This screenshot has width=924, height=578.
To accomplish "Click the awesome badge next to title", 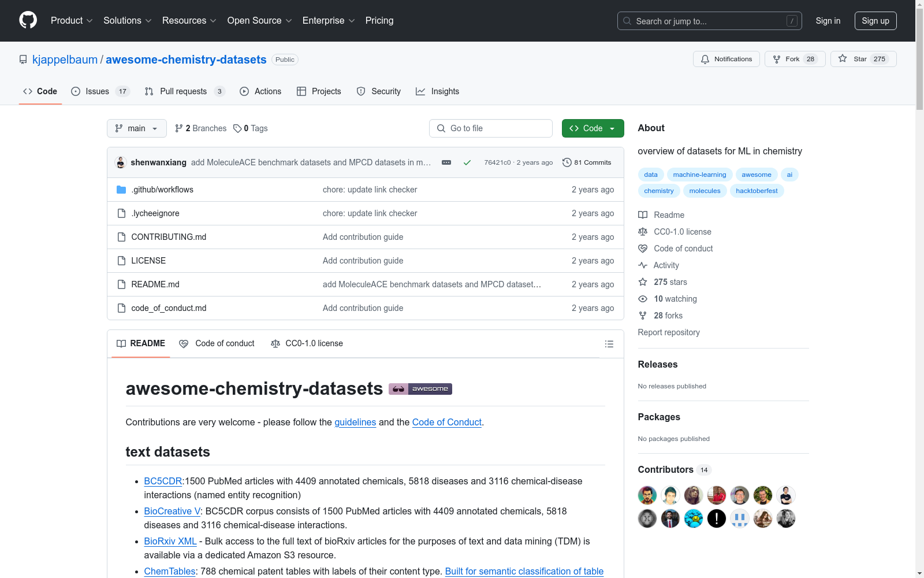I will tap(420, 389).
